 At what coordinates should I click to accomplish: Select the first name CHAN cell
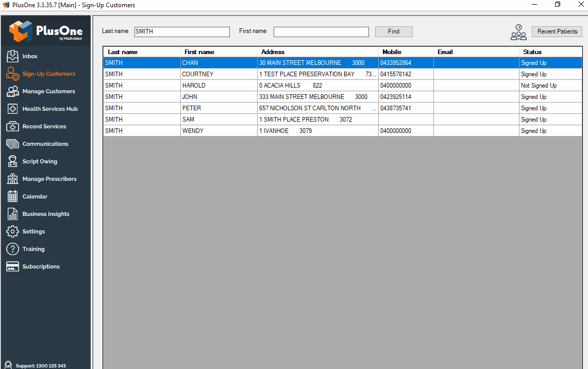[x=219, y=63]
